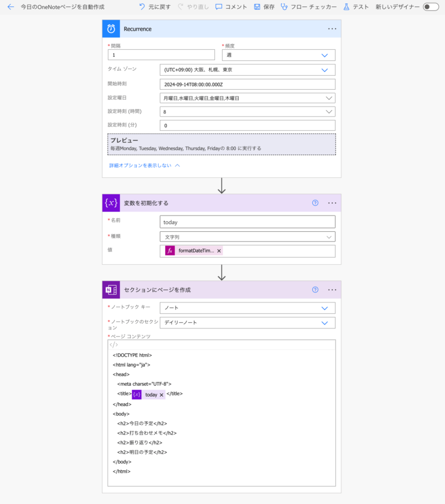
Task: Click 保存 in the top toolbar
Action: pos(264,7)
